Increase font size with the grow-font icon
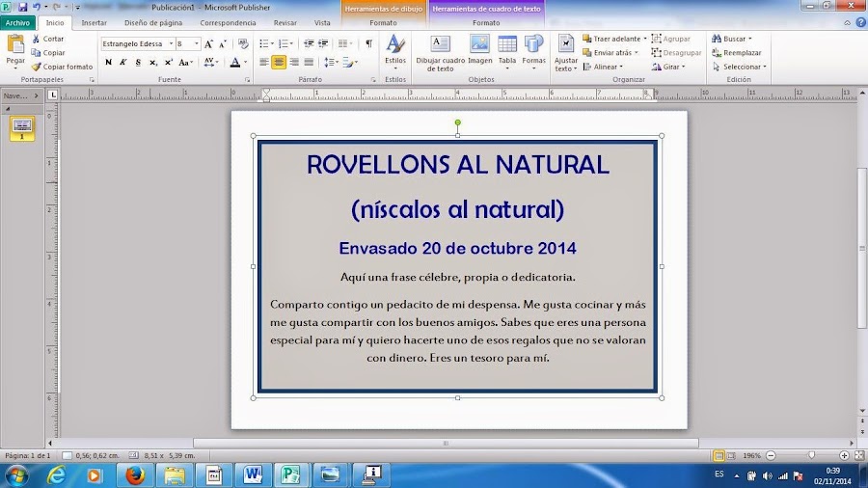 [208, 43]
